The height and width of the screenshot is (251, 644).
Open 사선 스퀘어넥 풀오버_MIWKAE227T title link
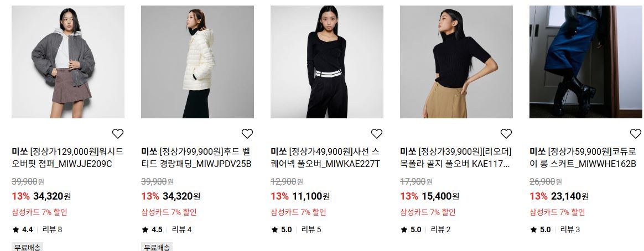(x=326, y=158)
